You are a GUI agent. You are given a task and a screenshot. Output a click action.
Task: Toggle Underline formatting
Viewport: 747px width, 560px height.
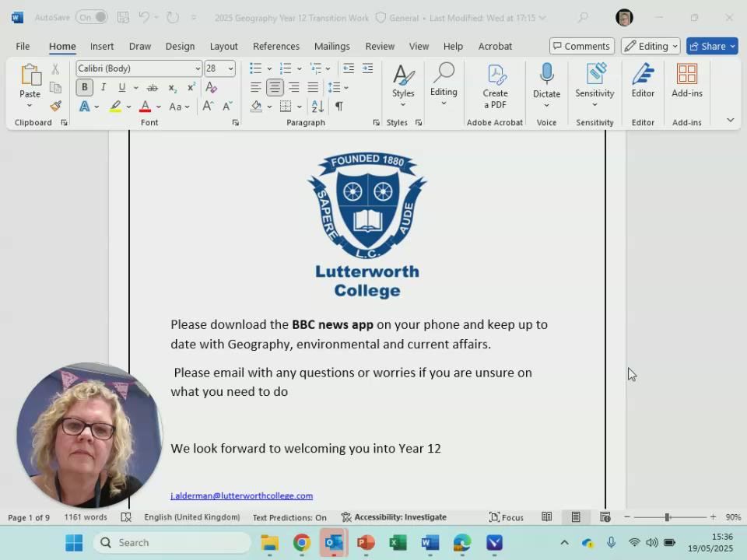tap(122, 87)
